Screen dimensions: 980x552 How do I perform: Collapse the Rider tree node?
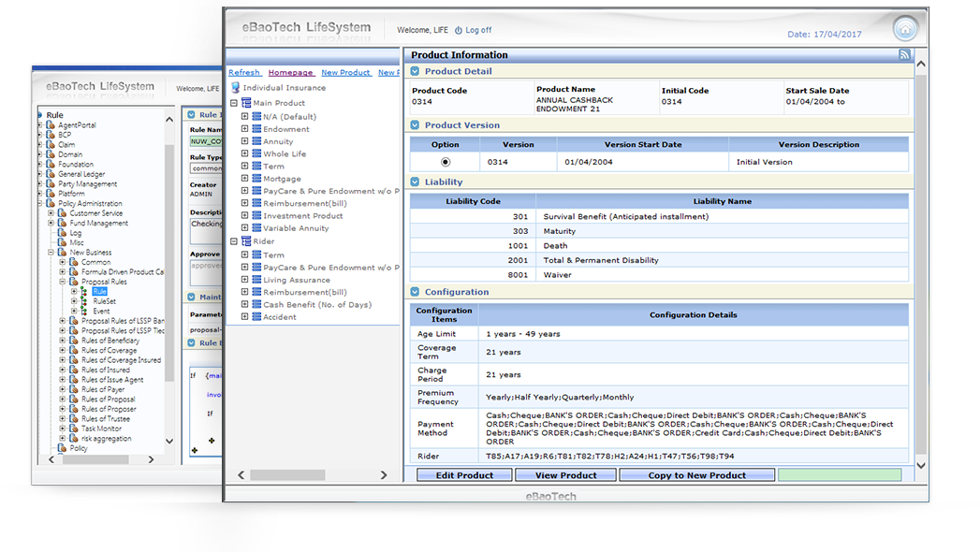(234, 241)
